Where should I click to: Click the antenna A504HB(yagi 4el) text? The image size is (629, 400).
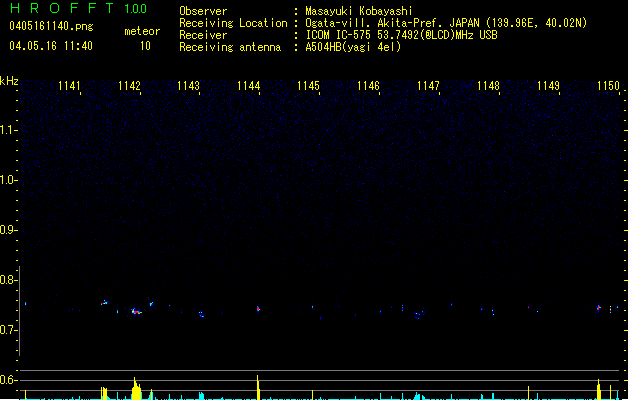click(353, 47)
